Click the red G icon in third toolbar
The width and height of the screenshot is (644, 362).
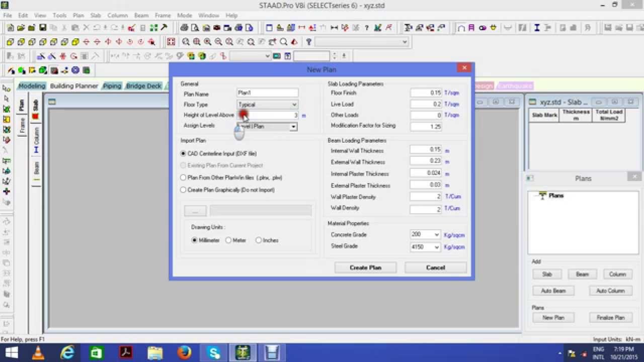(x=73, y=56)
